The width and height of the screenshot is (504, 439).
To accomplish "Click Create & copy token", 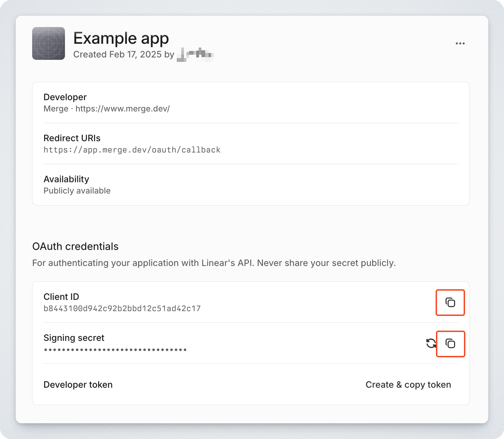I will [408, 385].
